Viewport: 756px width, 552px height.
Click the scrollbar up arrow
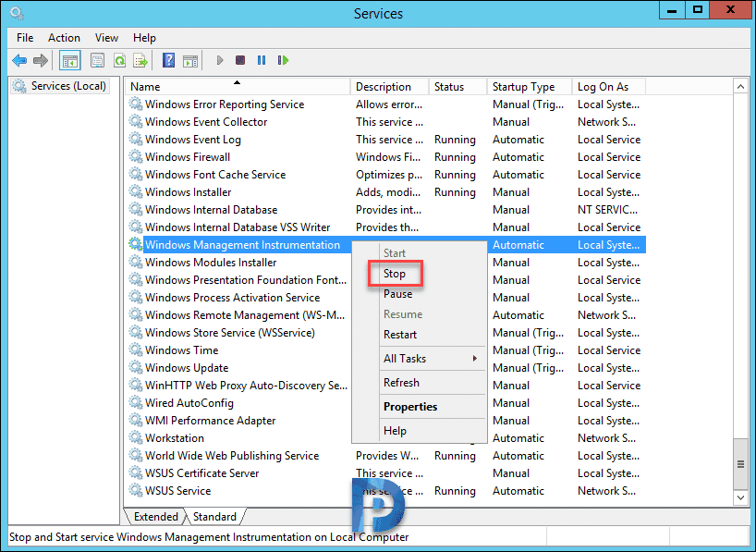tap(740, 86)
